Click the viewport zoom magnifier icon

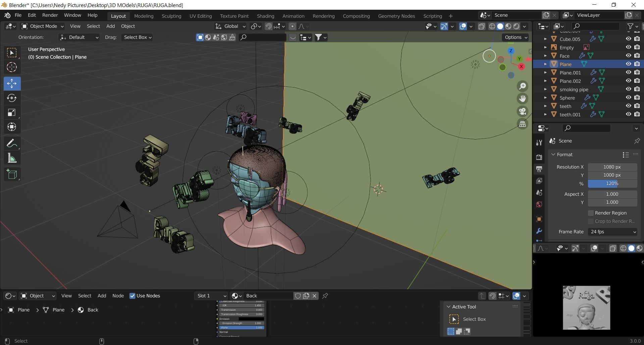[523, 86]
